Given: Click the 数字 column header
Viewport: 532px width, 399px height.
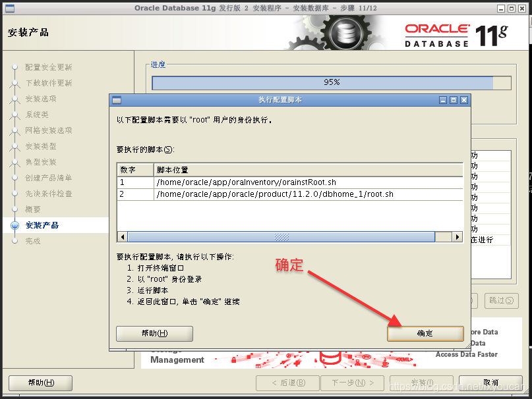Looking at the screenshot, I should (135, 170).
